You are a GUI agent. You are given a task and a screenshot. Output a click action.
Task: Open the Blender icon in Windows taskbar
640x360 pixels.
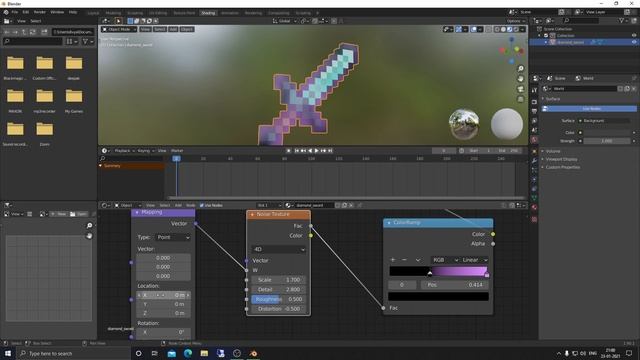253,353
